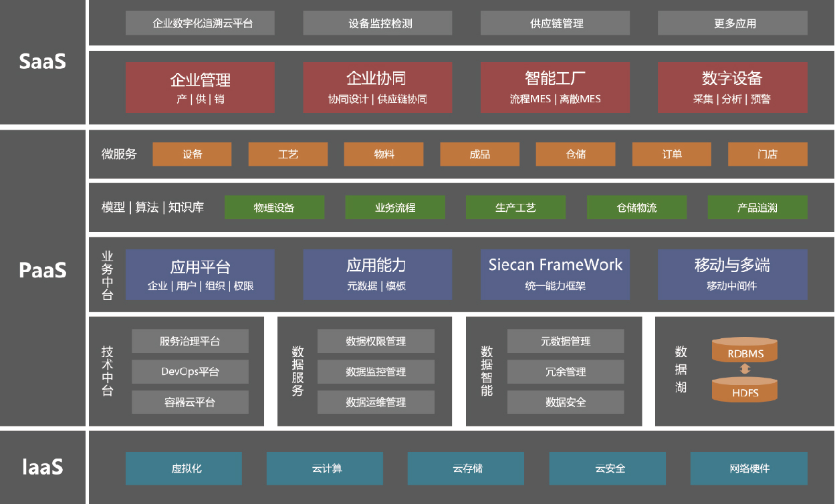Select the 服务治理平台 box
Image resolution: width=835 pixels, height=504 pixels.
(x=190, y=341)
